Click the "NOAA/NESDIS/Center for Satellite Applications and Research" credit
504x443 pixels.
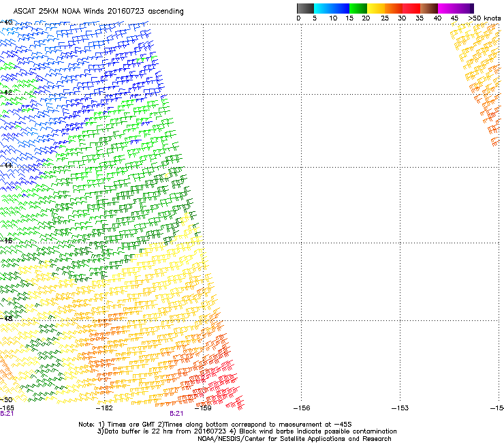[294, 439]
